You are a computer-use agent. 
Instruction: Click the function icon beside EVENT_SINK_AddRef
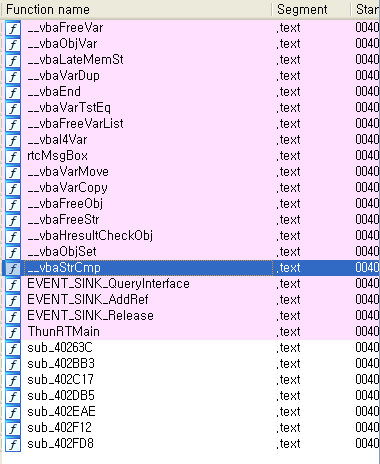pyautogui.click(x=13, y=300)
